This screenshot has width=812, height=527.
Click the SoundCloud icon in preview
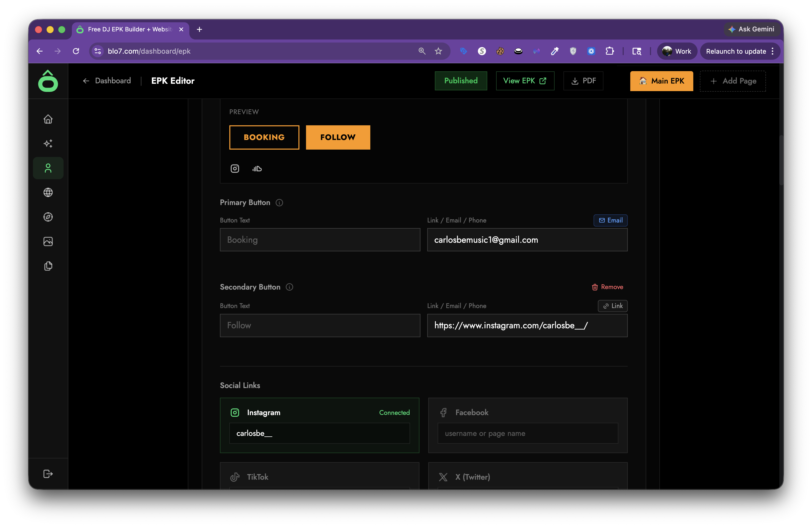(x=257, y=169)
